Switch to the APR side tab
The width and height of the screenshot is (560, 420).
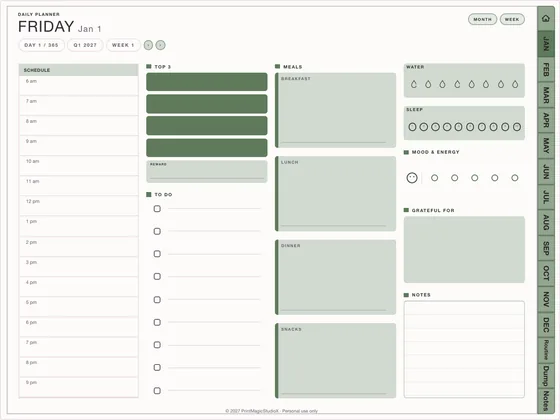pyautogui.click(x=546, y=120)
